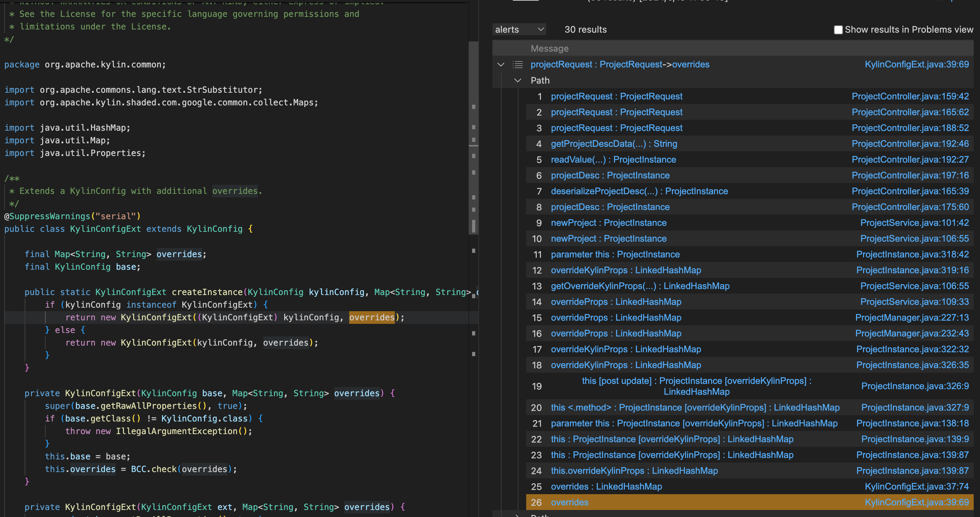Click the Message column header
This screenshot has height=517, width=980.
pos(549,48)
